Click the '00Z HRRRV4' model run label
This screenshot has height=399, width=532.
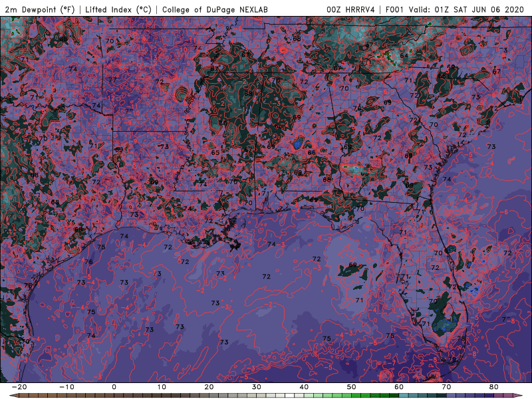point(350,9)
